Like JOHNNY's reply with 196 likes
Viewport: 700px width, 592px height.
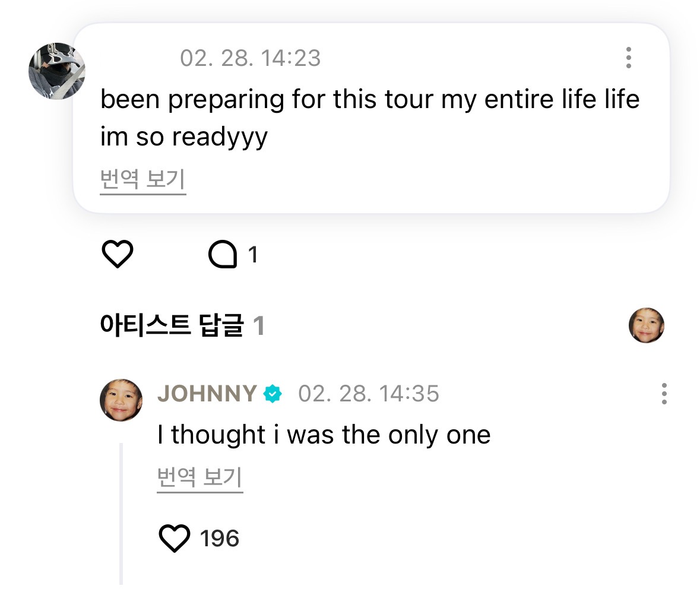174,538
